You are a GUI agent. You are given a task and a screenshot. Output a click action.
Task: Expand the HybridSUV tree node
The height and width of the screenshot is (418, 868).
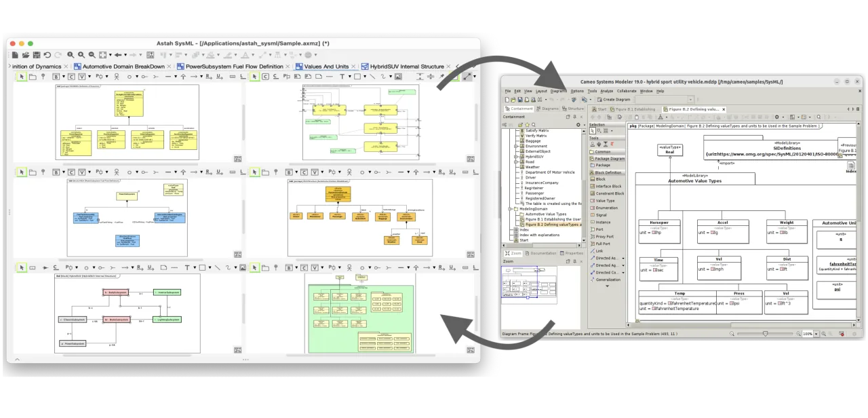[x=515, y=157]
